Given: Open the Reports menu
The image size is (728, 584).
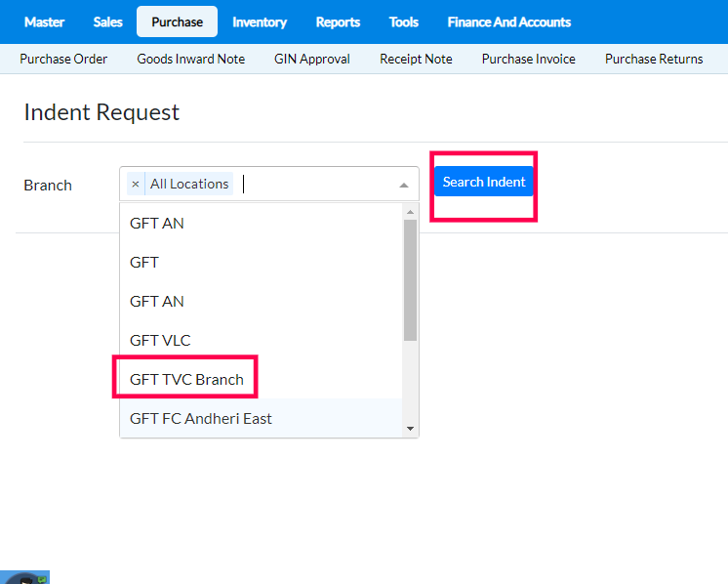Looking at the screenshot, I should coord(338,21).
